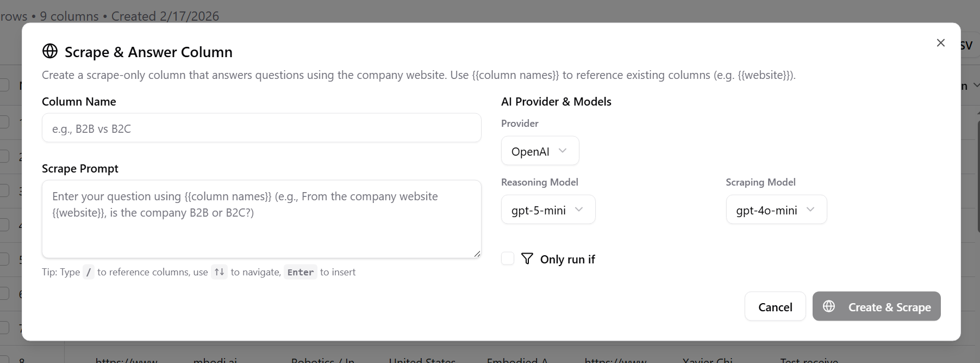Viewport: 980px width, 363px height.
Task: Tick the row 3 checkbox in background table
Action: pos(4,190)
